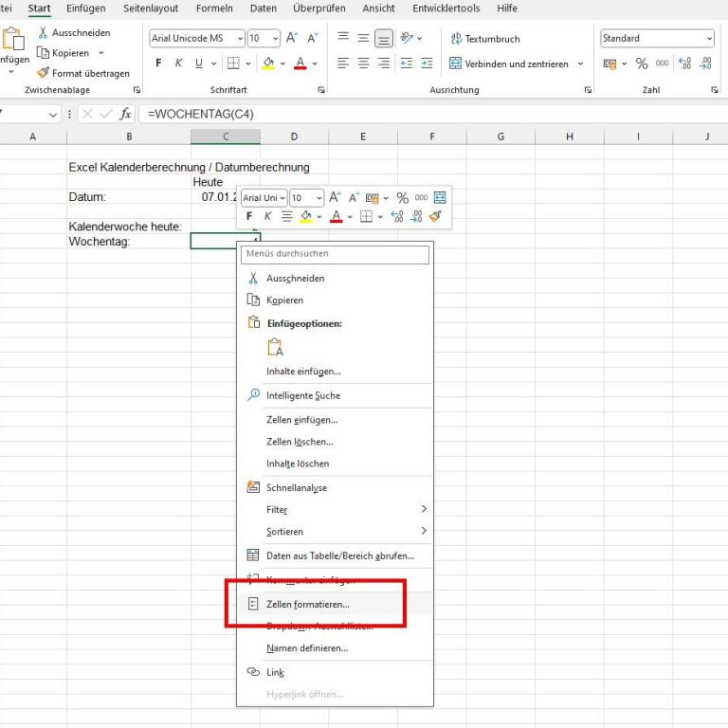Click the paste option clipboard icon
This screenshot has height=728, width=728.
point(276,348)
